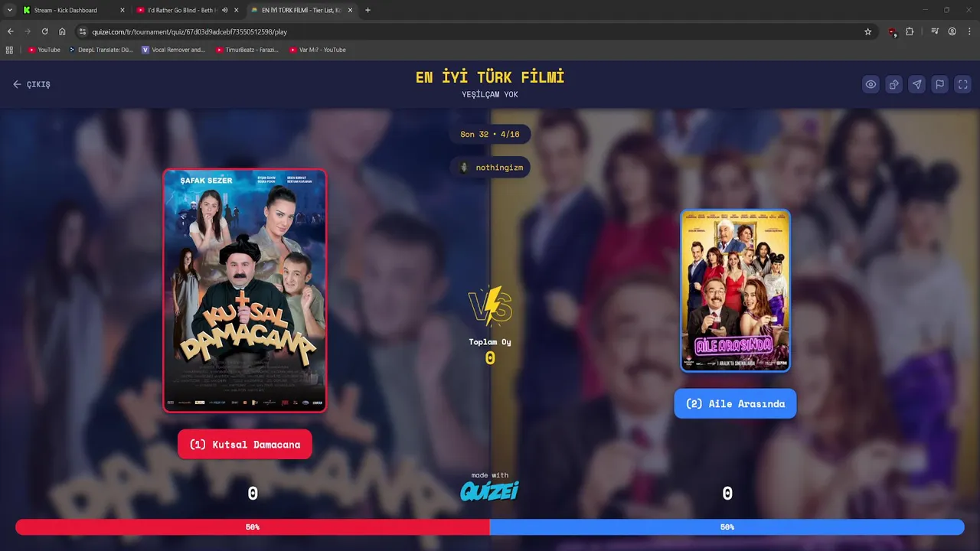This screenshot has height=551, width=980.
Task: Click the EN İYİ TÜRK FİLMİ title
Action: click(490, 77)
